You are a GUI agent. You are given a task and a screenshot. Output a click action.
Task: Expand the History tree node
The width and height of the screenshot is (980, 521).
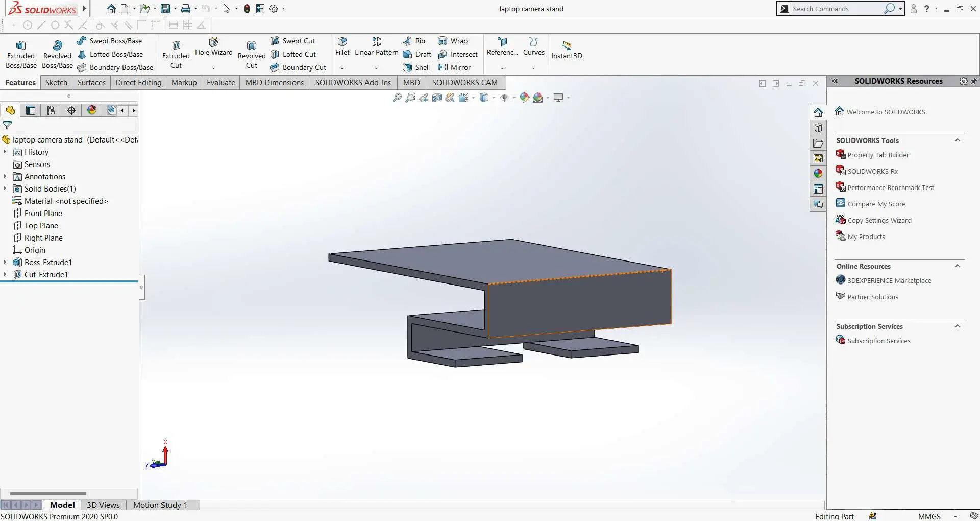(x=5, y=152)
